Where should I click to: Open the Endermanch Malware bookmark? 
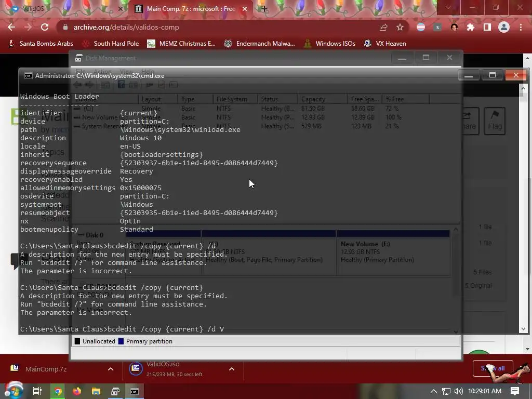pos(260,44)
